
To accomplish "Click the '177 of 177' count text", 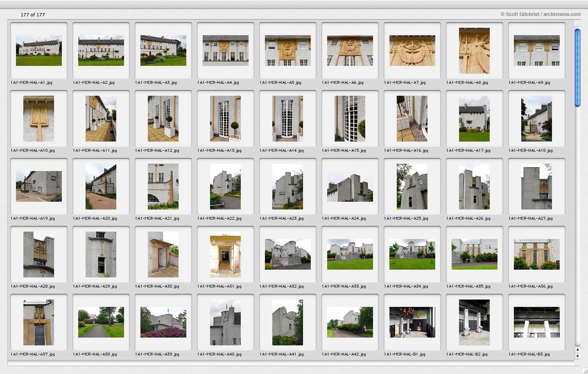I will pyautogui.click(x=33, y=15).
